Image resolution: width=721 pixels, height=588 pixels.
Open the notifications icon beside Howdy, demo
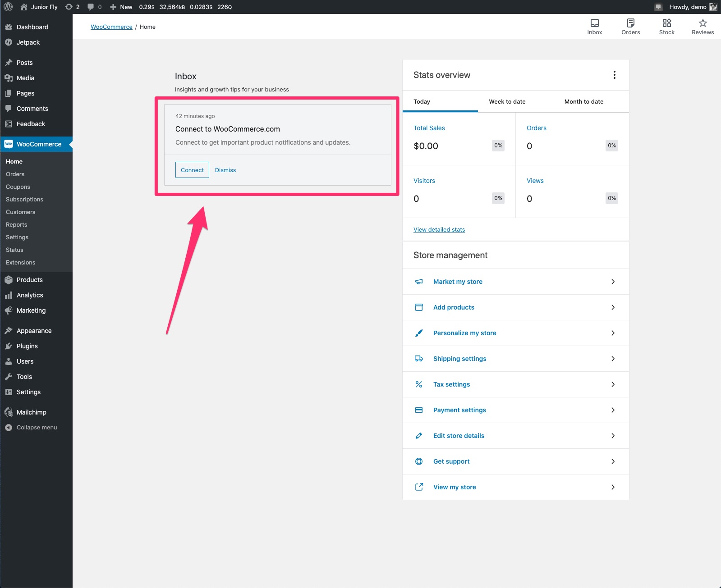(658, 7)
